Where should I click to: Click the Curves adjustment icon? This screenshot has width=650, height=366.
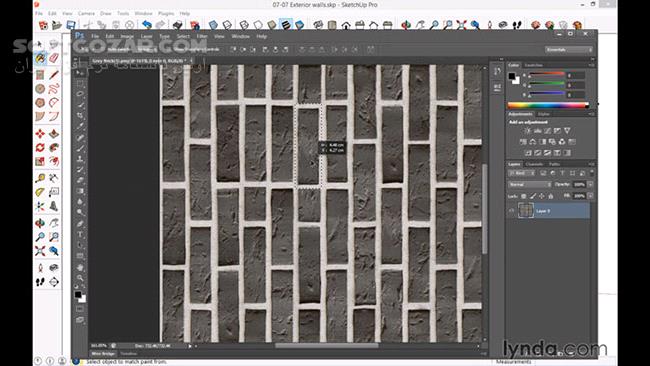pyautogui.click(x=548, y=131)
